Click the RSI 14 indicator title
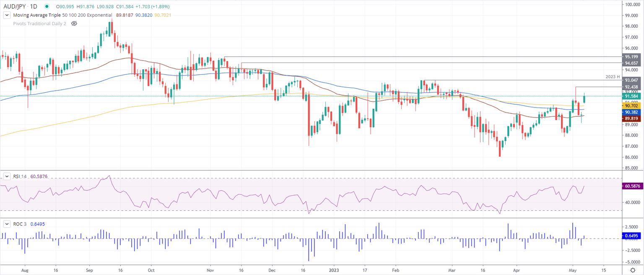The height and width of the screenshot is (275, 644). coord(19,176)
